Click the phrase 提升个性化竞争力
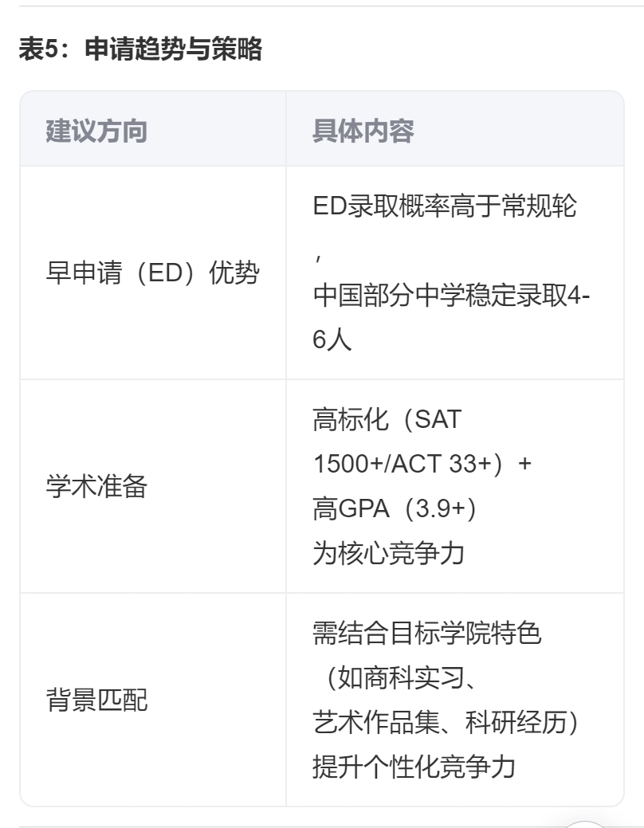Viewport: 644px width, 828px height. click(414, 767)
